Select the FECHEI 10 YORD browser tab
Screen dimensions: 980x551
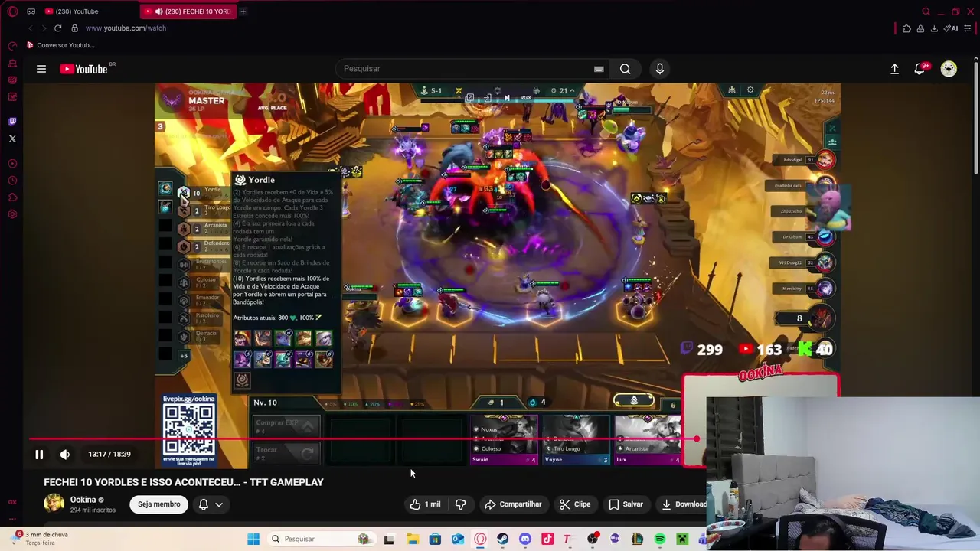(188, 11)
